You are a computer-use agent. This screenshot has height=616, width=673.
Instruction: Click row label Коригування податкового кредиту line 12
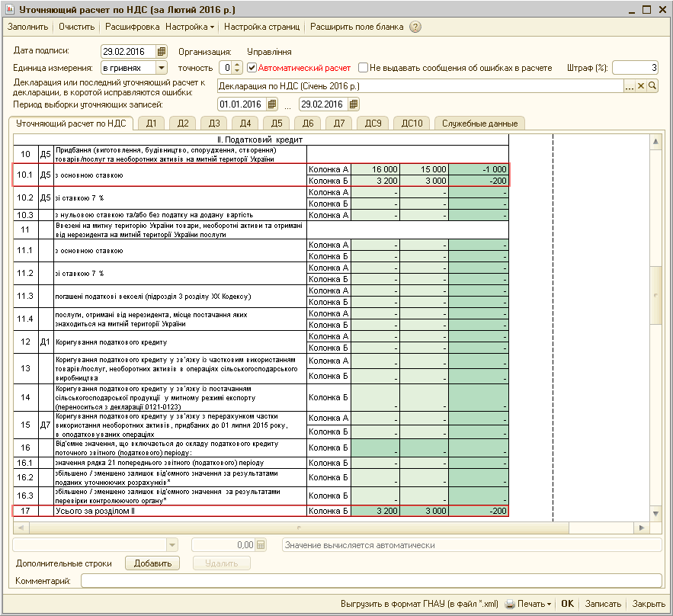[x=111, y=342]
